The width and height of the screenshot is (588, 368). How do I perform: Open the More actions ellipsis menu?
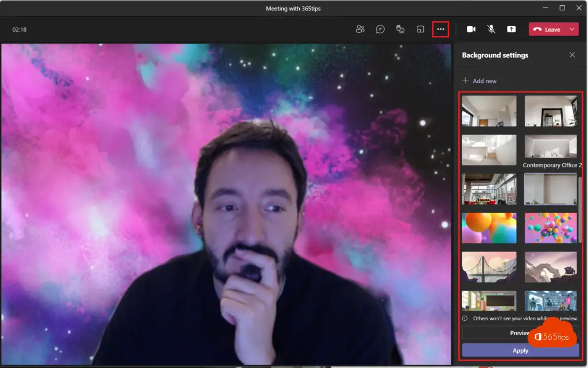click(440, 29)
